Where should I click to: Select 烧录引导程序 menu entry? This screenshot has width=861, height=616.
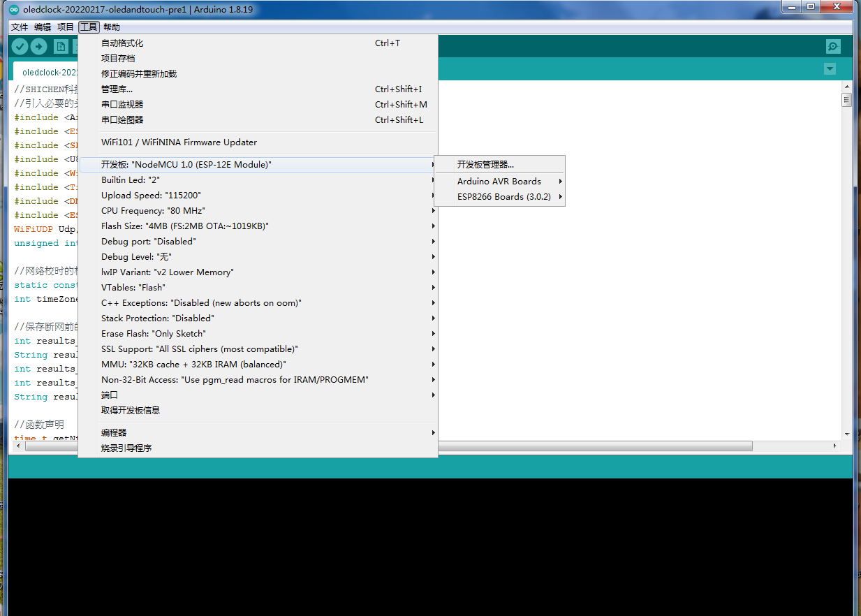[x=258, y=448]
